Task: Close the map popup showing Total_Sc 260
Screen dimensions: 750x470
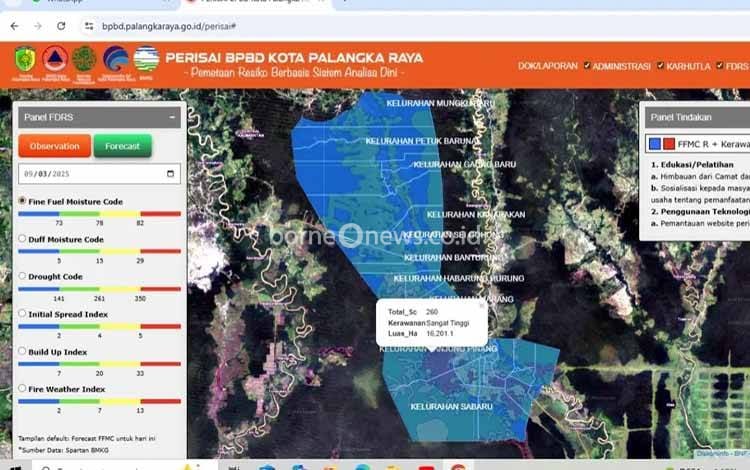Action: (482, 305)
